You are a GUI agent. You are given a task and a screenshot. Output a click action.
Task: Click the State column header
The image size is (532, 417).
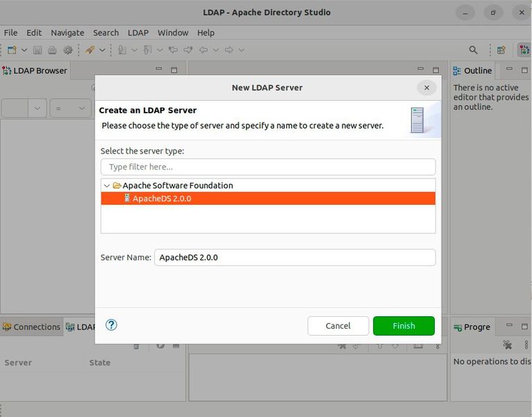[x=100, y=363]
